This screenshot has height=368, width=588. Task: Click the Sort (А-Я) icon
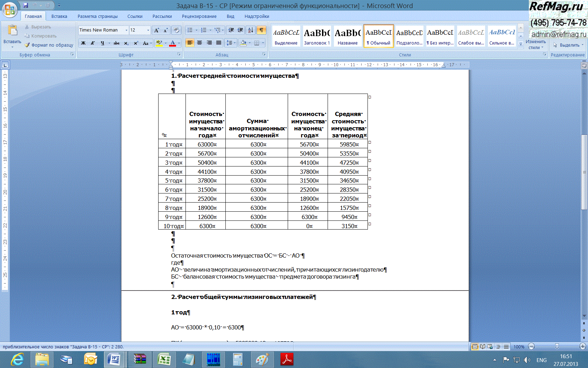pyautogui.click(x=250, y=30)
